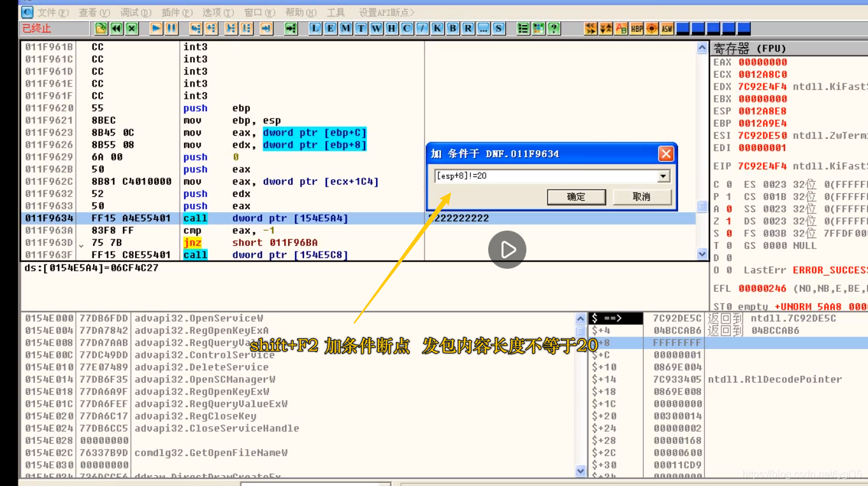Screen dimensions: 868x486
Task: Open the 选项(T) menu
Action: point(218,12)
